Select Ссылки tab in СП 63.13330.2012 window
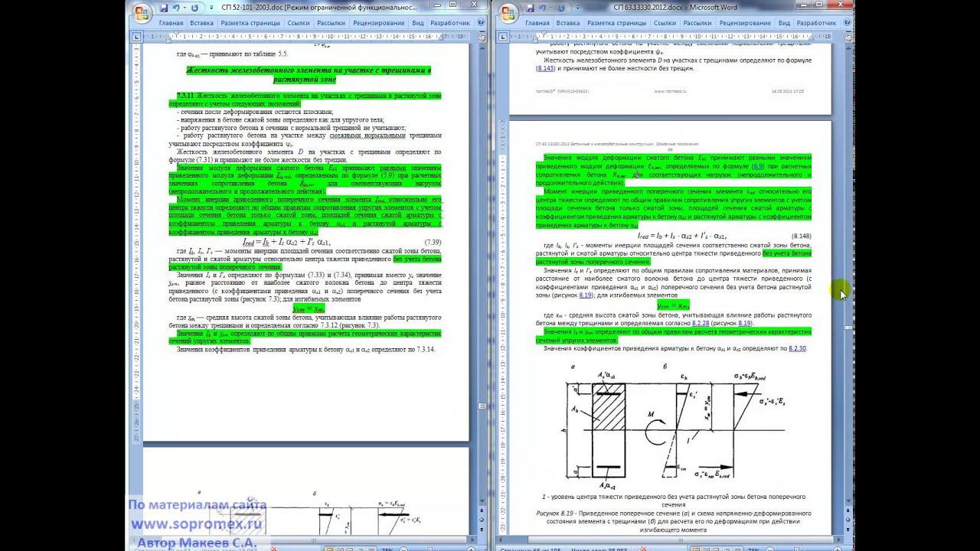This screenshot has height=551, width=980. pyautogui.click(x=665, y=23)
